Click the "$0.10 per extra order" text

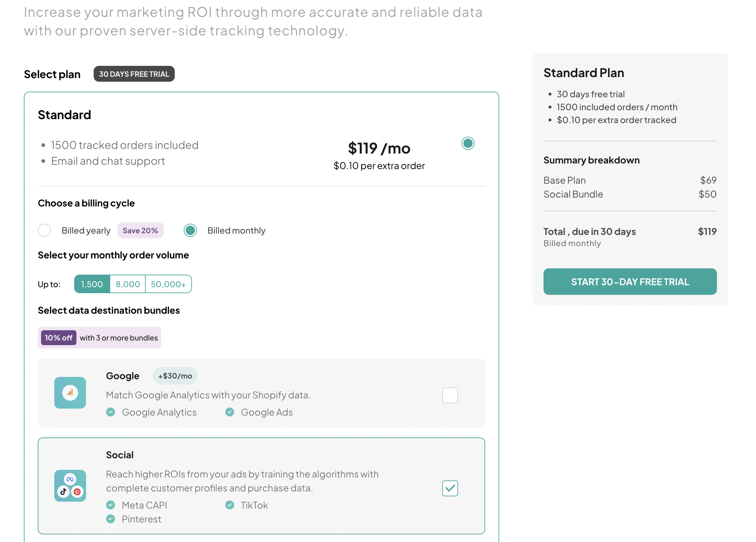point(379,165)
